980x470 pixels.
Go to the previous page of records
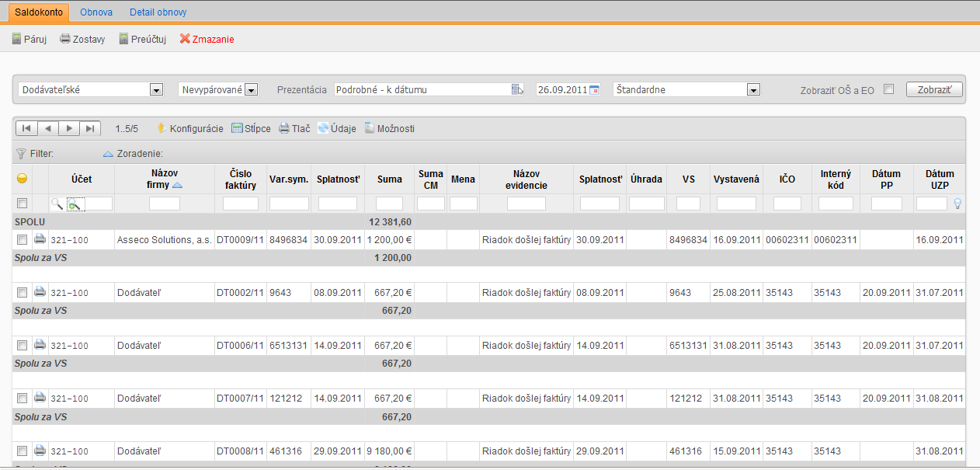coord(48,128)
